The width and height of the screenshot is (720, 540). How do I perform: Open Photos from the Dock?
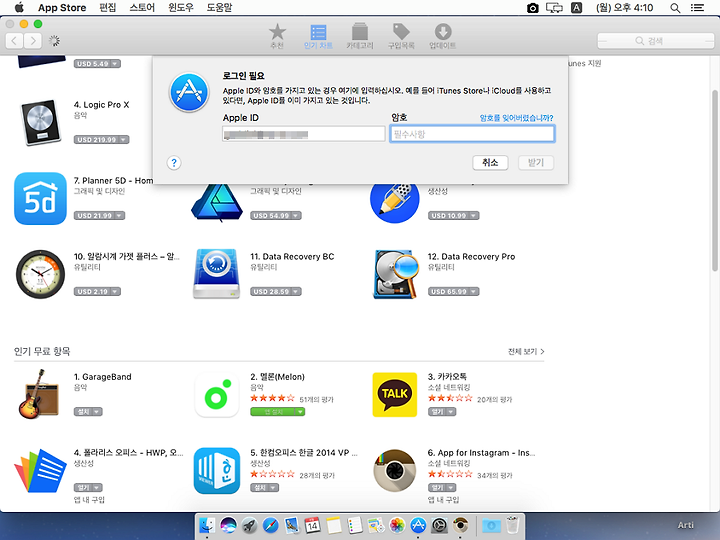point(397,525)
